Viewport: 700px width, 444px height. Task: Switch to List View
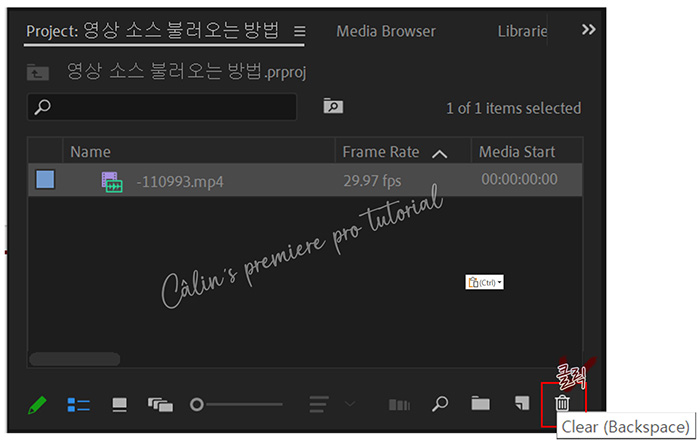79,405
